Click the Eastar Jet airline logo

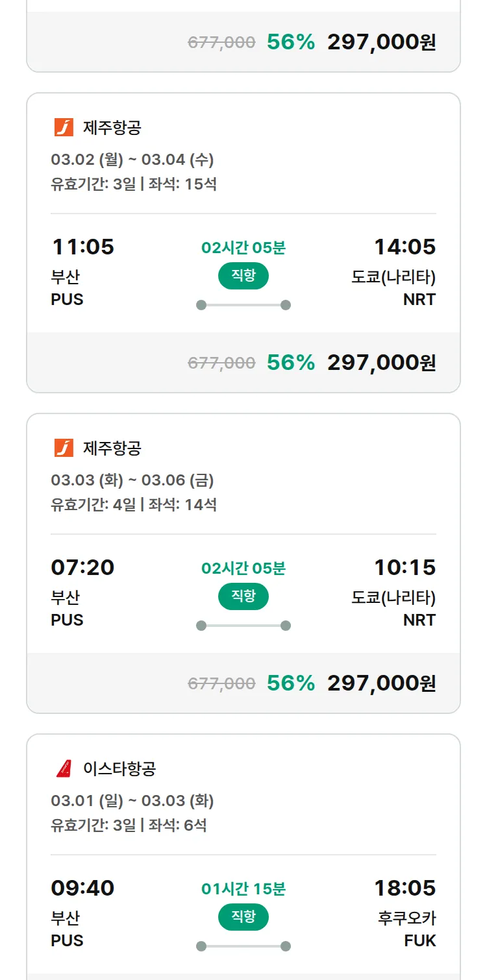click(64, 768)
